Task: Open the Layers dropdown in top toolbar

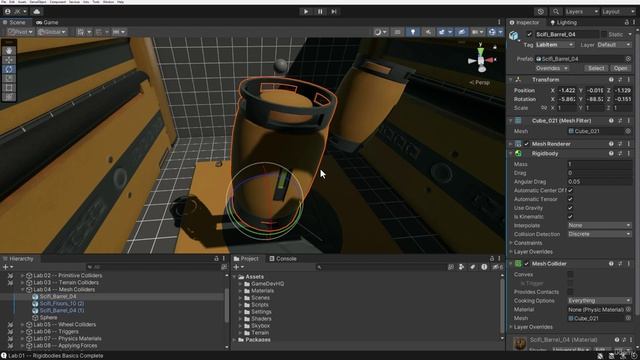Action: click(x=582, y=11)
